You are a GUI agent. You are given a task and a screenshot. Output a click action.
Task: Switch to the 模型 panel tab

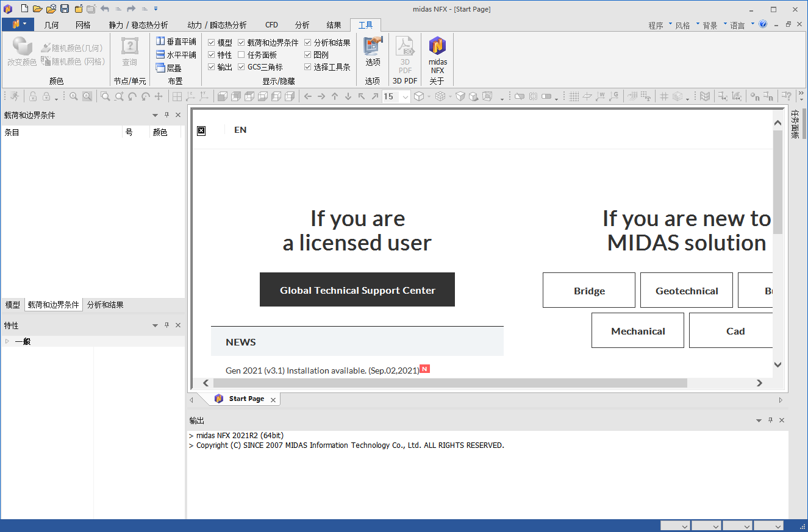[x=12, y=305]
